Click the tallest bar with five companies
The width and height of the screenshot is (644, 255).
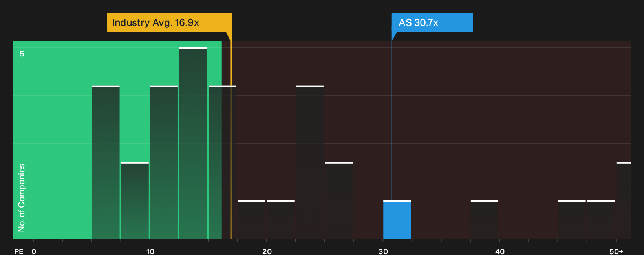193,143
